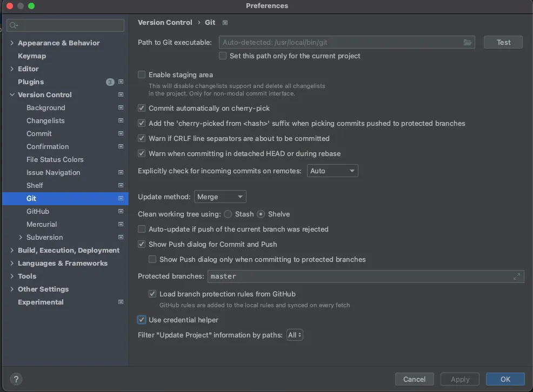The height and width of the screenshot is (392, 533).
Task: Open the GitHub settings page
Action: (x=38, y=212)
